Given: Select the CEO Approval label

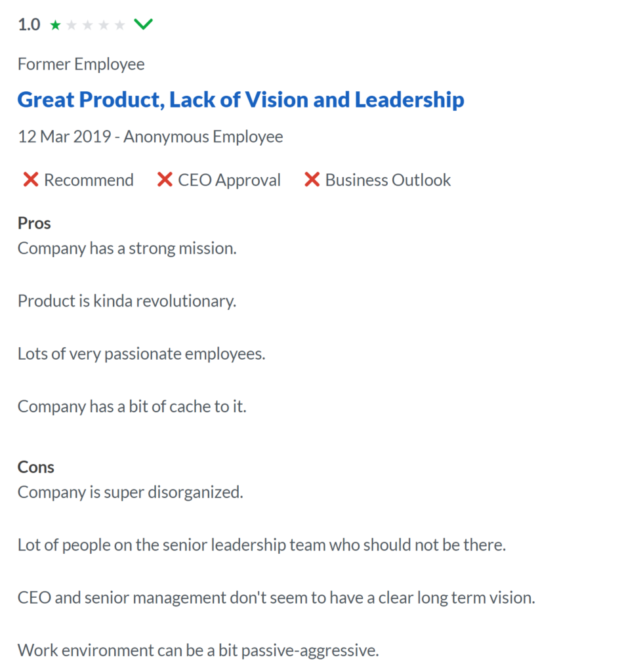Looking at the screenshot, I should tap(229, 180).
